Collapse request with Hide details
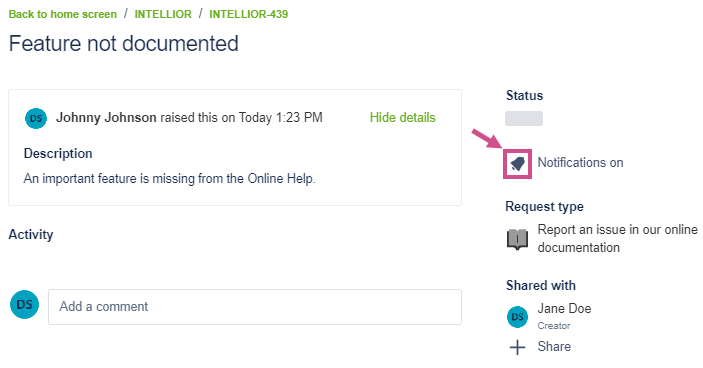The width and height of the screenshot is (703, 368). coord(403,117)
